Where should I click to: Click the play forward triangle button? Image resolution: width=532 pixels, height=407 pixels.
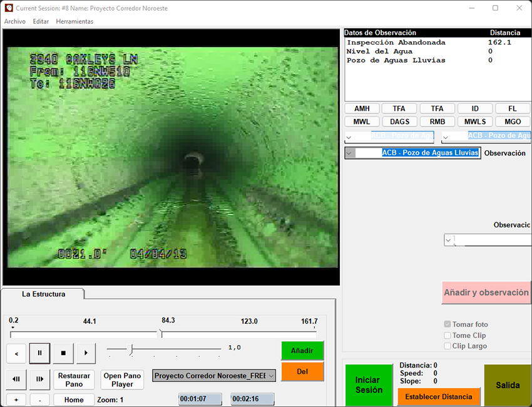(x=86, y=353)
